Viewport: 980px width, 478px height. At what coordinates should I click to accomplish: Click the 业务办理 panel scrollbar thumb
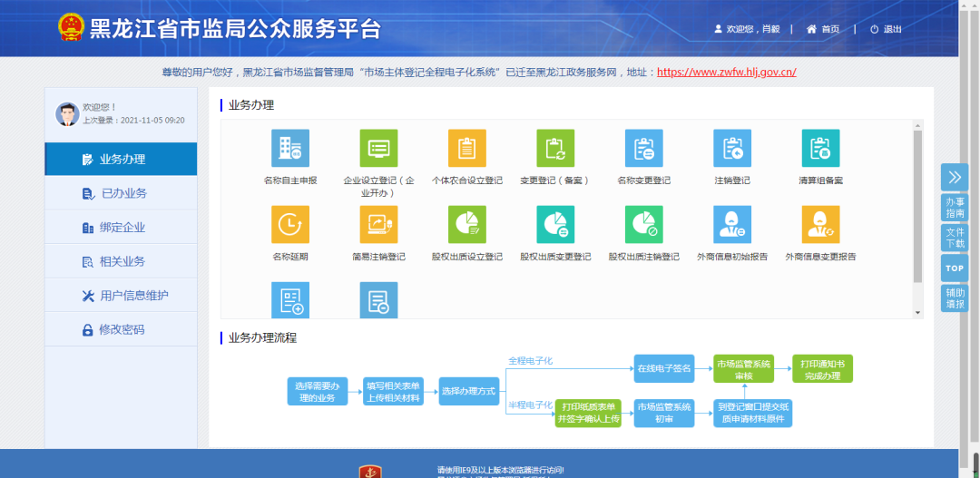(917, 206)
